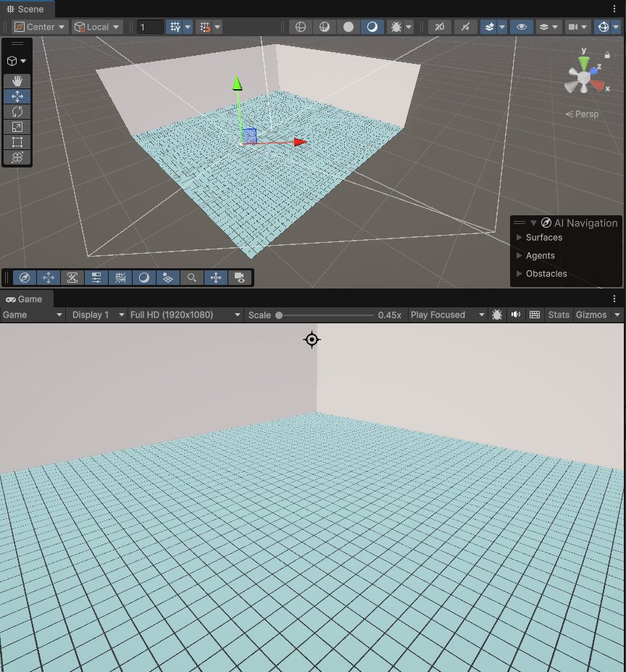
Task: Click the wireframe draw mode icon
Action: pos(301,27)
